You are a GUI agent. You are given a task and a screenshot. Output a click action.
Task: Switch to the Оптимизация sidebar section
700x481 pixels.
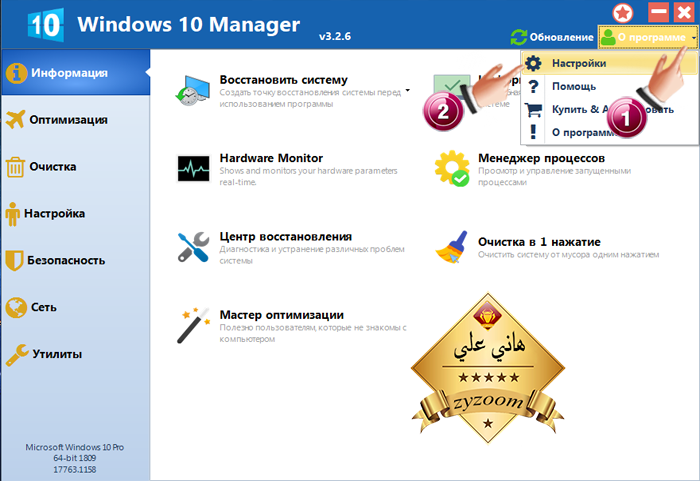point(75,120)
